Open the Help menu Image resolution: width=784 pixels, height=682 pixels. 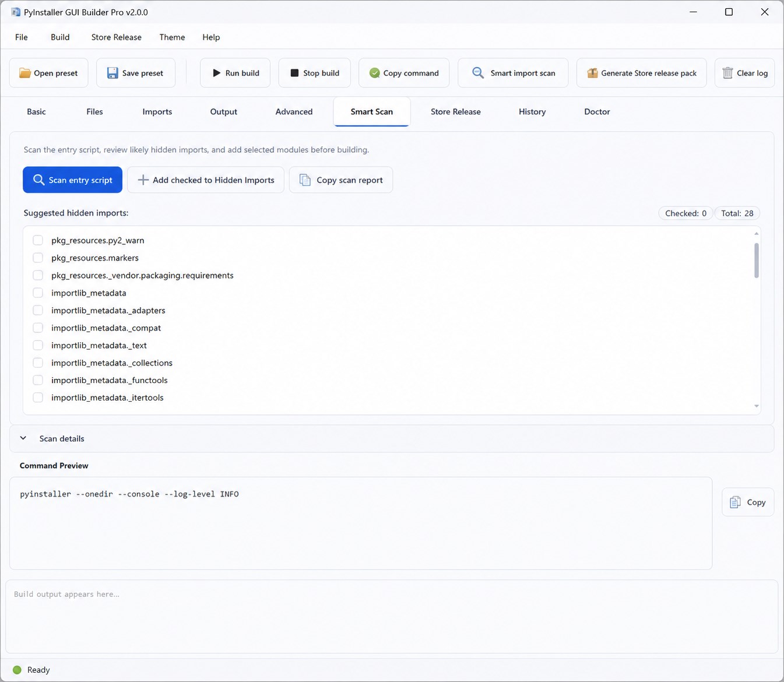211,37
